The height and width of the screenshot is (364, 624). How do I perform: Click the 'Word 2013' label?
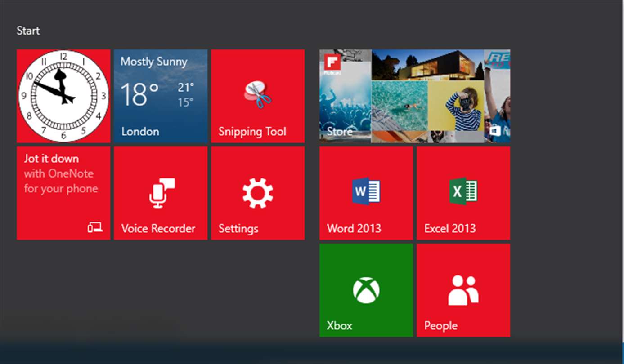click(354, 228)
